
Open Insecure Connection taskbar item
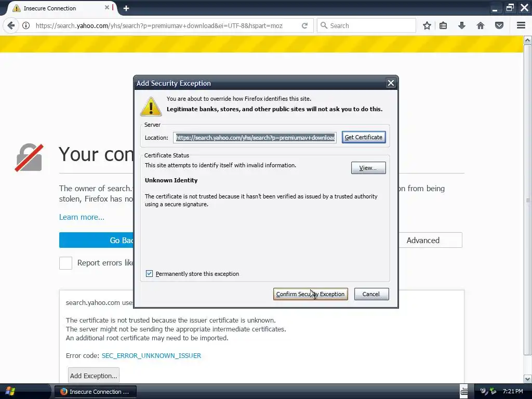[96, 392]
